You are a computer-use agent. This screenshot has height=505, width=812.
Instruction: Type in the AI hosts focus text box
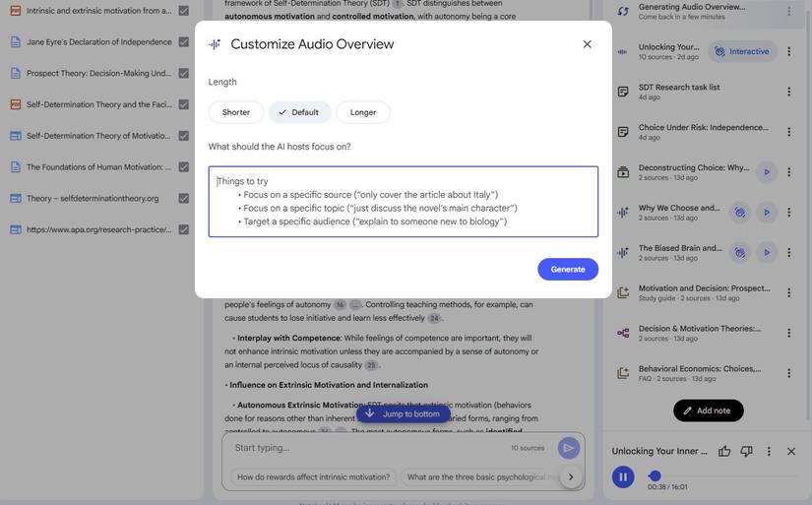point(403,202)
